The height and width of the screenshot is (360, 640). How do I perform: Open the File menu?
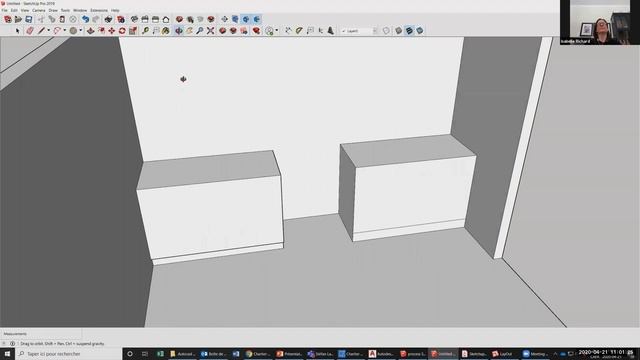(x=4, y=10)
